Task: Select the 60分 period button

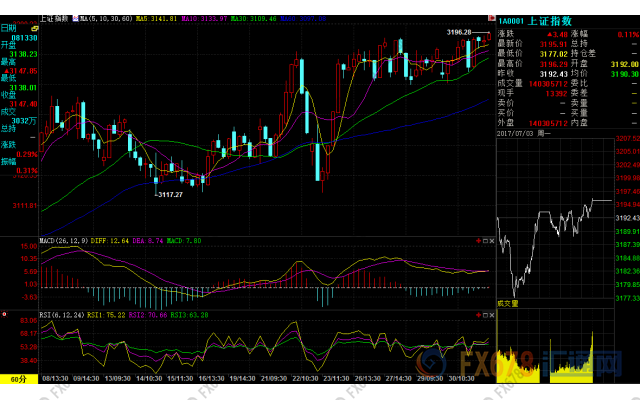Action: [19, 379]
